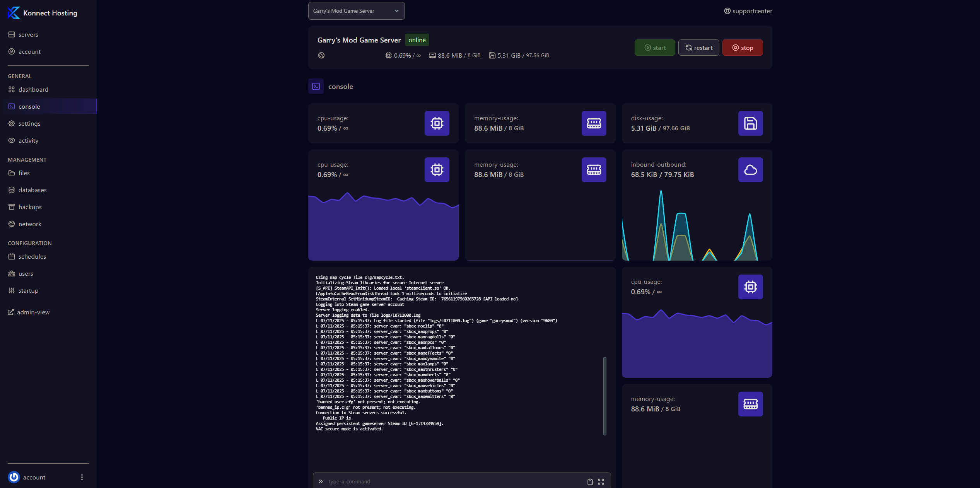Image resolution: width=980 pixels, height=488 pixels.
Task: Click the restart server button
Action: pyautogui.click(x=698, y=48)
